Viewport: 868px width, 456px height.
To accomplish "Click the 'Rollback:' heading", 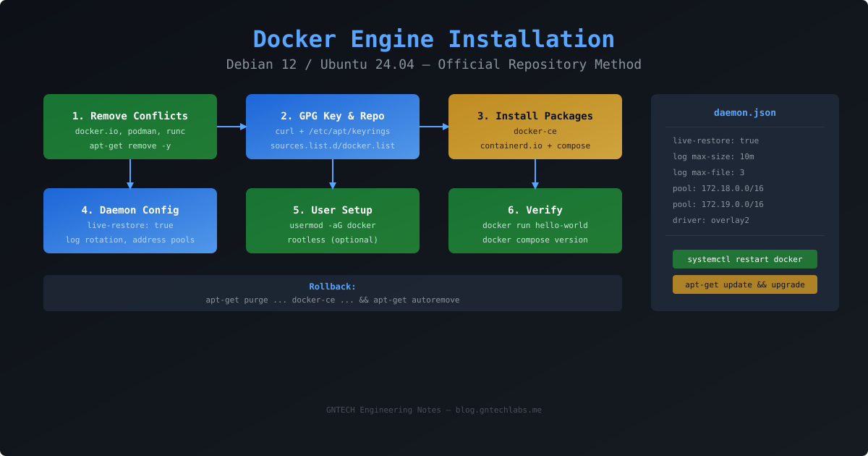I will tap(333, 287).
